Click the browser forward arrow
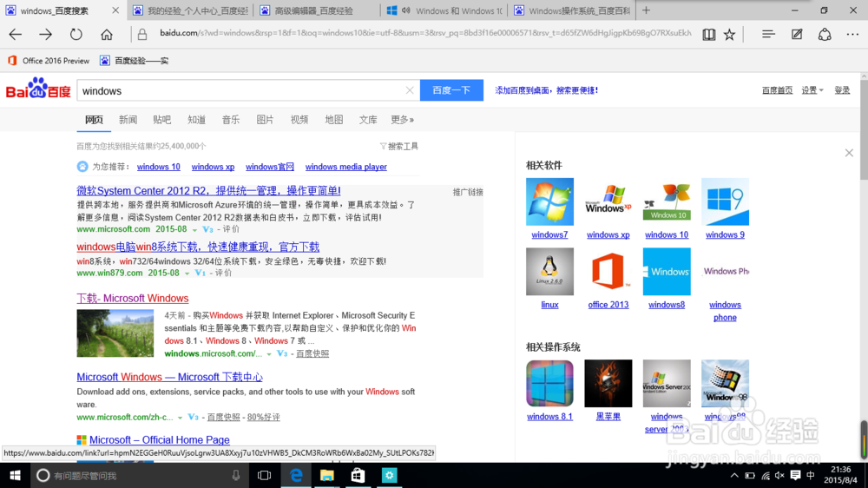868x488 pixels. point(45,35)
